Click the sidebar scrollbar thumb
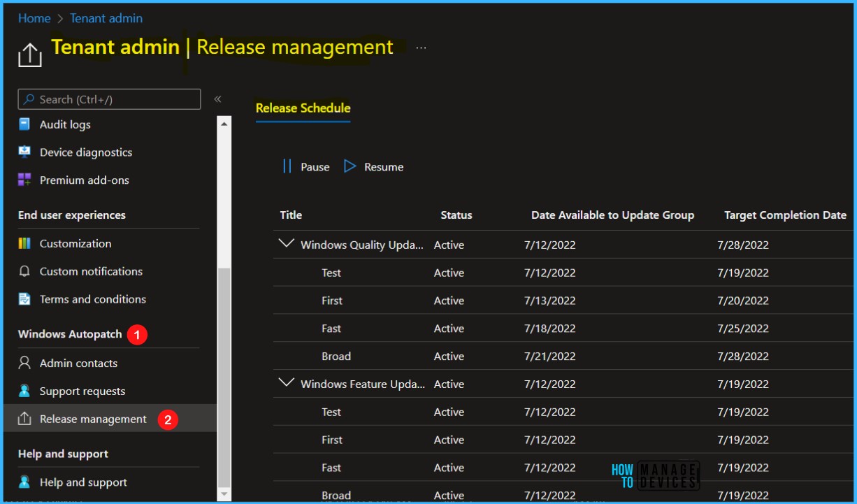This screenshot has width=857, height=504. coord(224,377)
